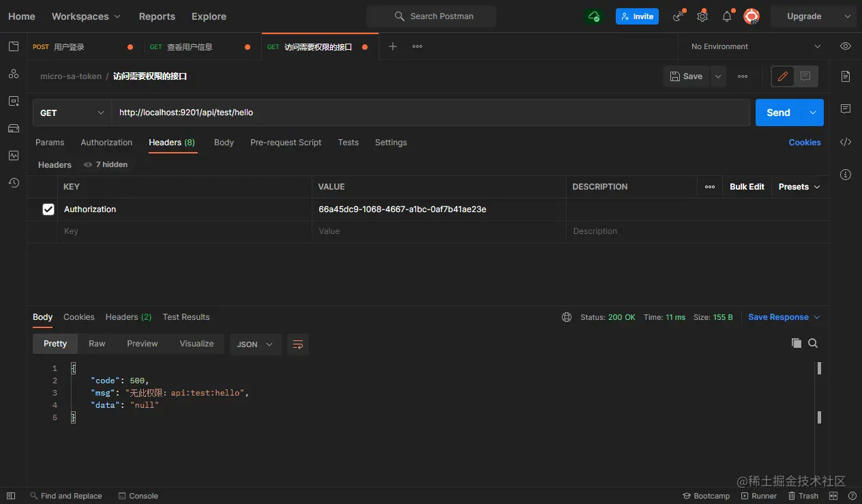The width and height of the screenshot is (862, 504).
Task: Open Collections icon in left sidebar
Action: pos(14,46)
